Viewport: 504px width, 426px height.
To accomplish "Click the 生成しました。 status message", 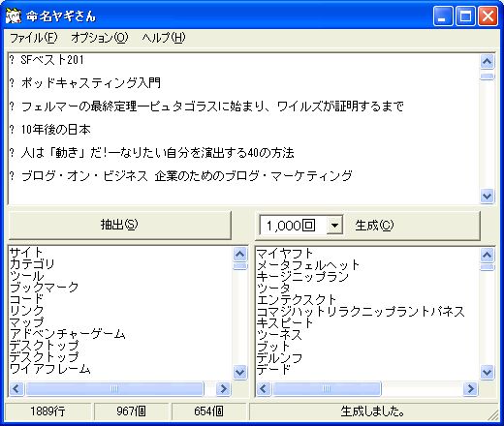I will pos(372,411).
